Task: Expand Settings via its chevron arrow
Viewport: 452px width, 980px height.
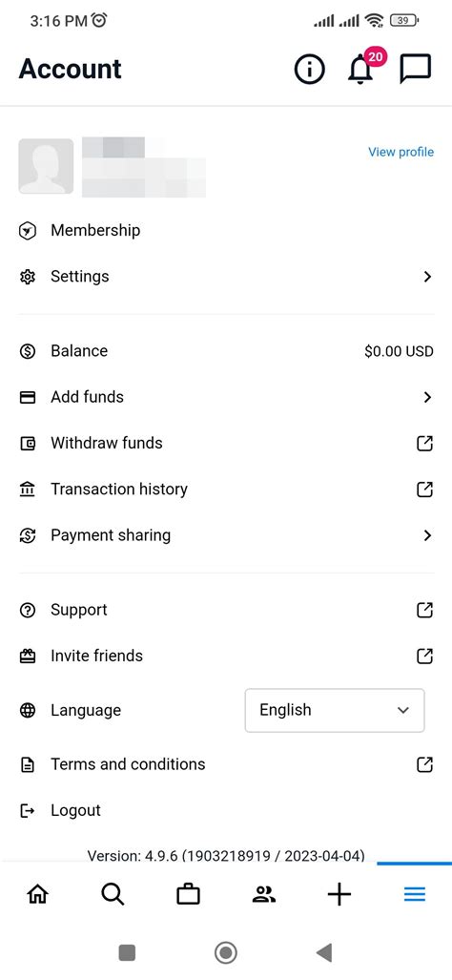Action: [427, 276]
